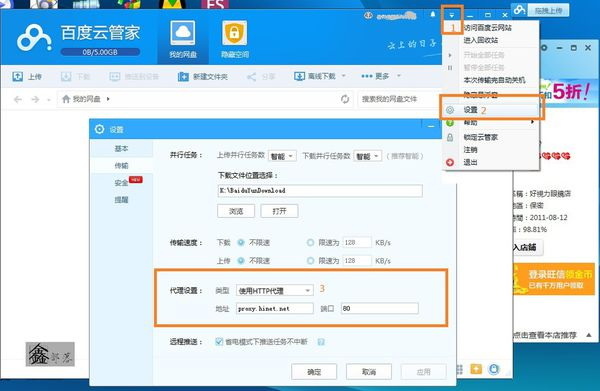Image resolution: width=600 pixels, height=391 pixels.
Task: Expand the arrow next to 更多
Action: (x=398, y=76)
